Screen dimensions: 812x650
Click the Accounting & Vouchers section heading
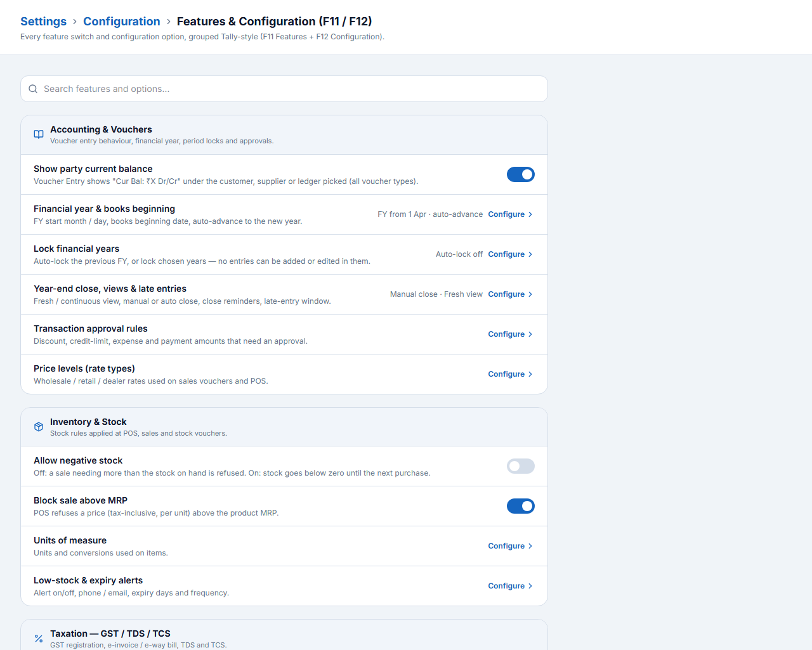[x=101, y=129]
